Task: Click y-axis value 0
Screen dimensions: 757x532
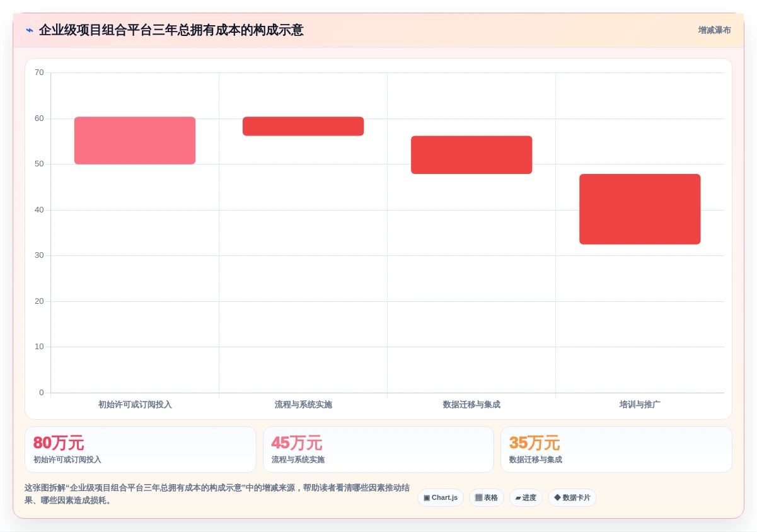Action: [x=42, y=393]
